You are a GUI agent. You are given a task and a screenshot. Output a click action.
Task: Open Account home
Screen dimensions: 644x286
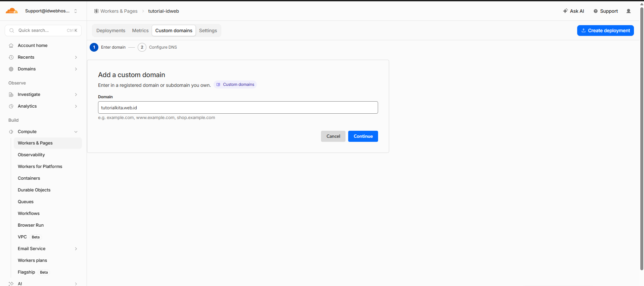point(33,46)
